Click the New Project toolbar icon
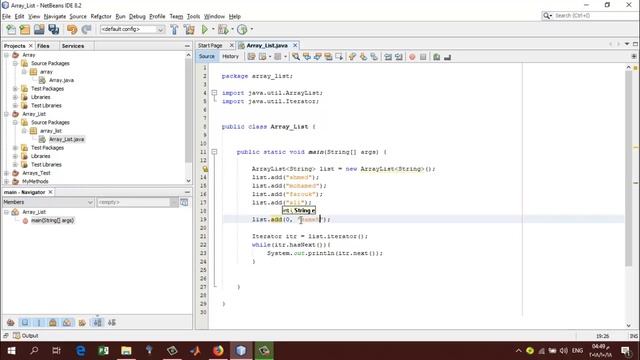This screenshot has width=640, height=360. click(25, 29)
